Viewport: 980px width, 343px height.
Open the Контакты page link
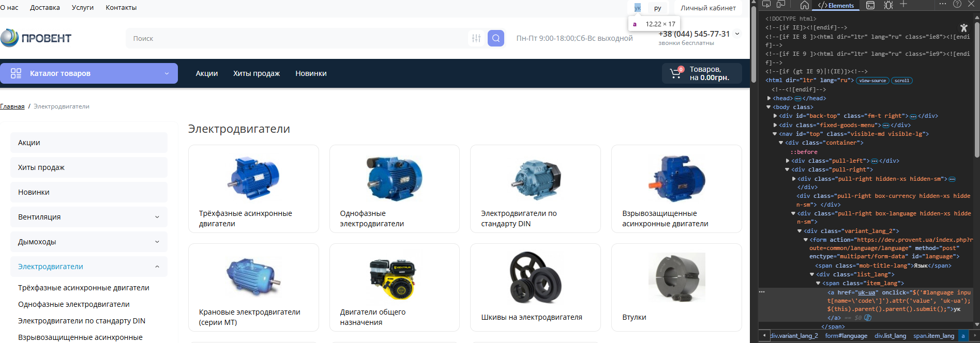click(x=121, y=8)
